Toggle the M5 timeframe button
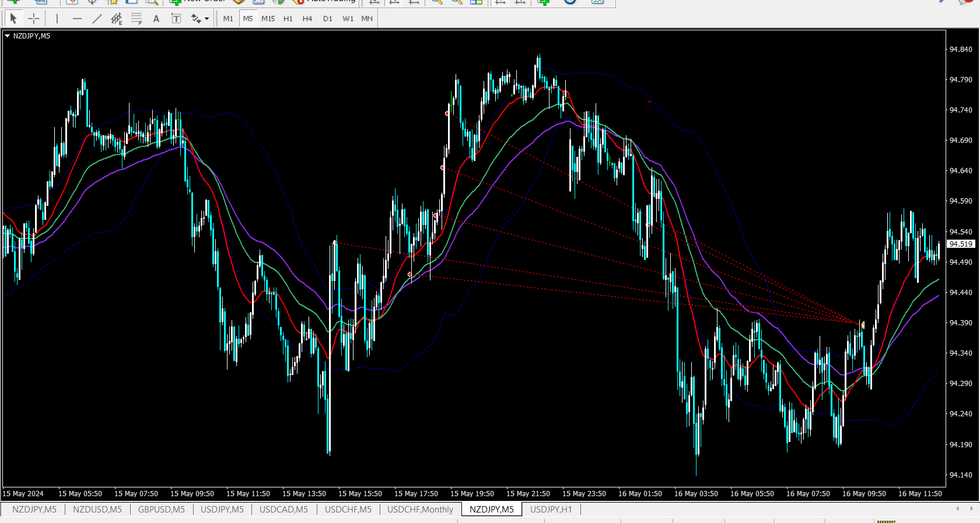The height and width of the screenshot is (523, 980). click(x=248, y=19)
